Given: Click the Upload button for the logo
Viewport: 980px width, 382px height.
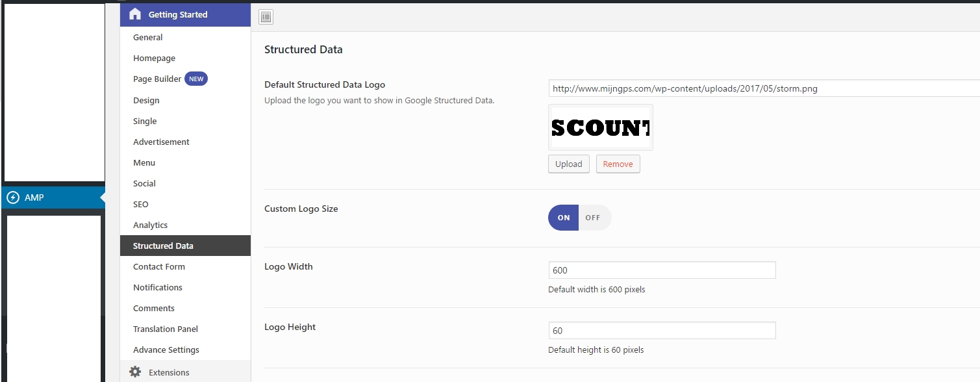Looking at the screenshot, I should pos(568,164).
